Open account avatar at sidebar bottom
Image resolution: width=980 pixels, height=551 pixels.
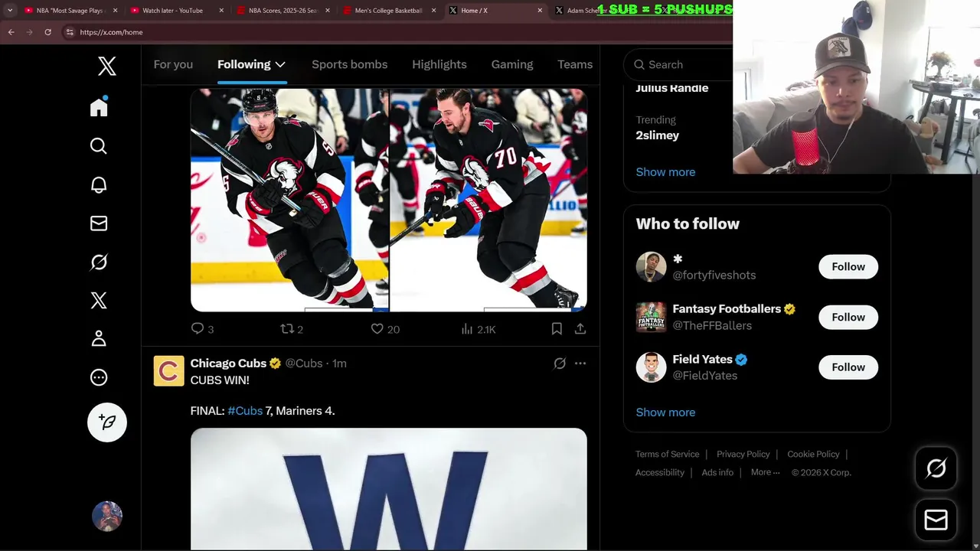(x=107, y=517)
